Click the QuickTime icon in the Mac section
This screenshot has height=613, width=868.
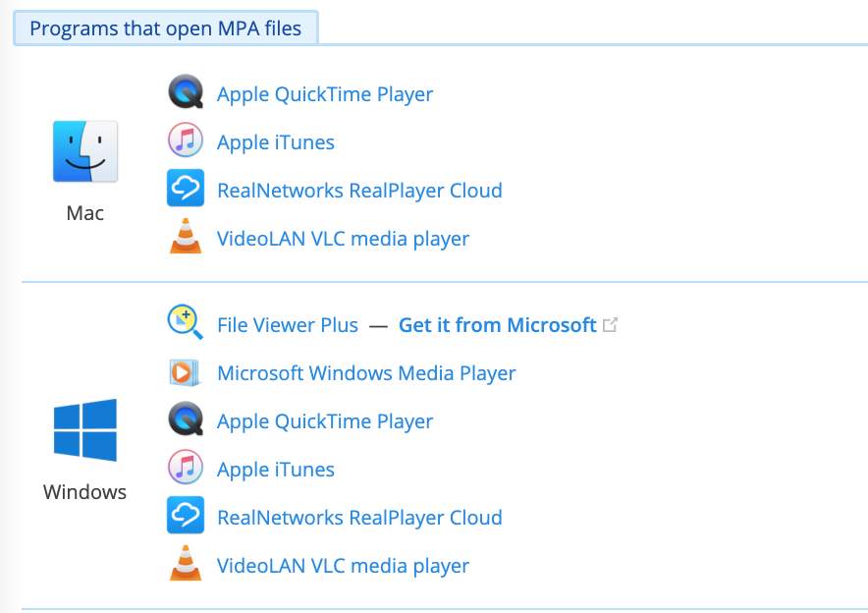(186, 92)
